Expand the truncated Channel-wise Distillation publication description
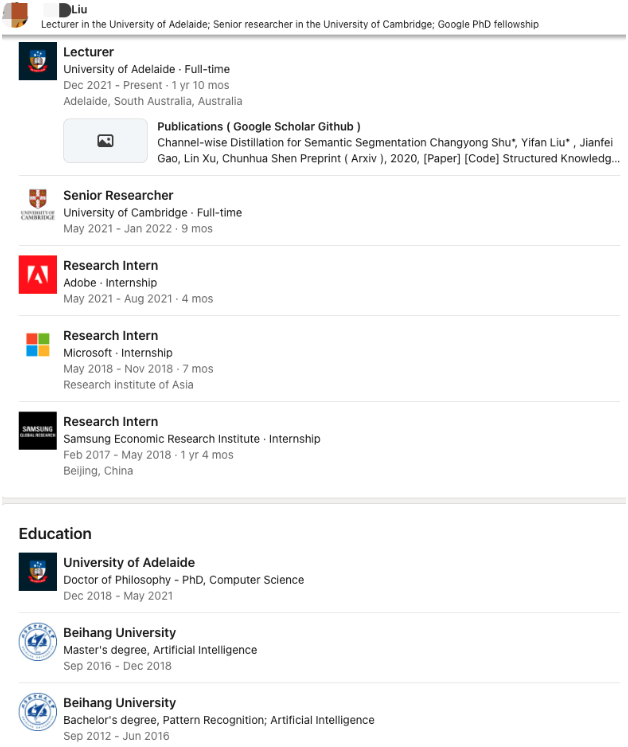 (x=388, y=151)
